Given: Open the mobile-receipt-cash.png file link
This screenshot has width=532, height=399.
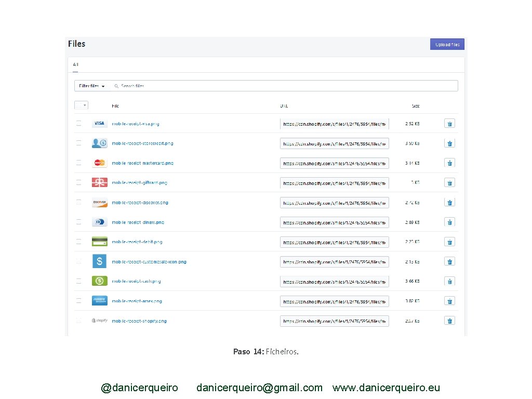Looking at the screenshot, I should 136,281.
